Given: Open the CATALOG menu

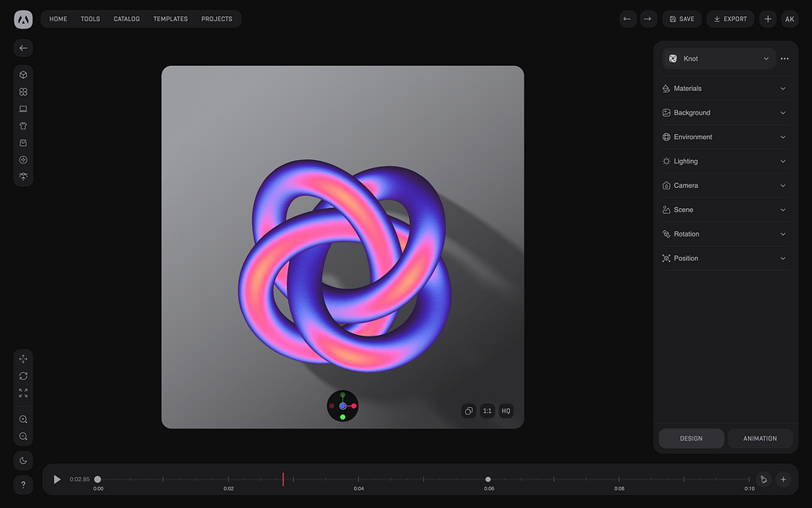Looking at the screenshot, I should click(127, 20).
